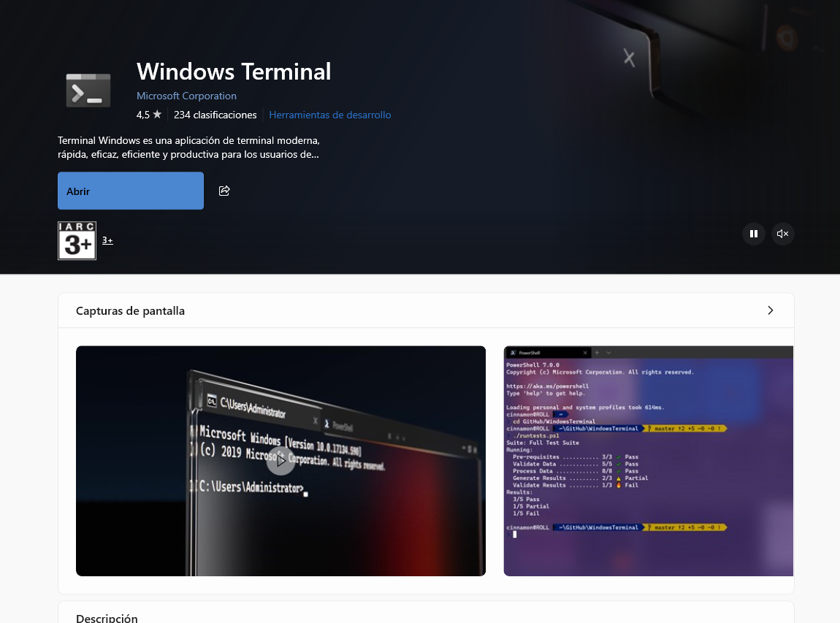This screenshot has height=623, width=840.
Task: Click the 4,5 star rating
Action: pos(149,115)
